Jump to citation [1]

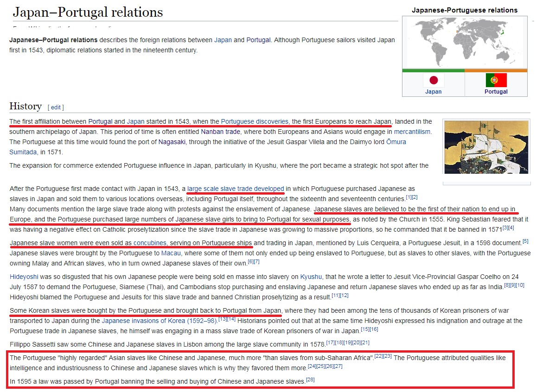(408, 197)
